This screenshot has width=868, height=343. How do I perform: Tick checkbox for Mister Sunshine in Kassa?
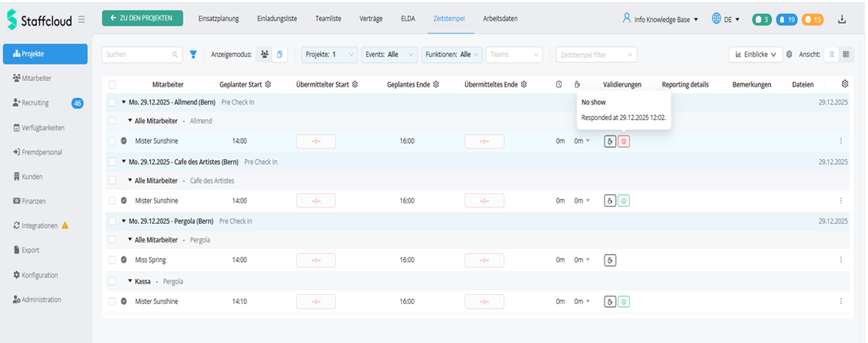113,301
